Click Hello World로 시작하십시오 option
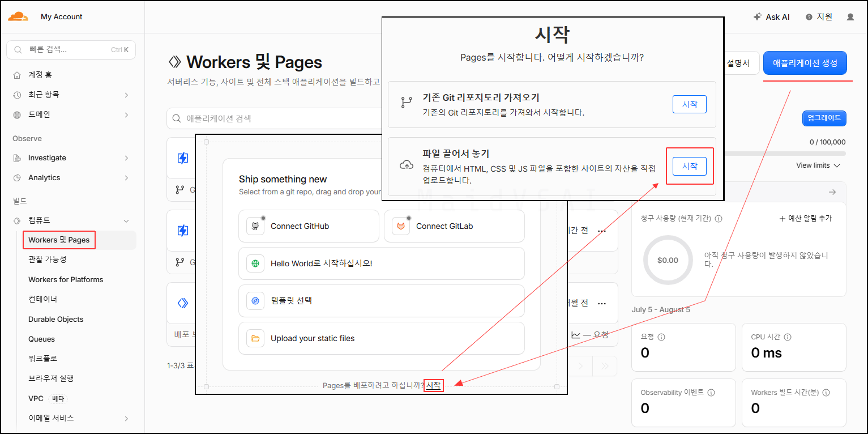 pos(382,263)
